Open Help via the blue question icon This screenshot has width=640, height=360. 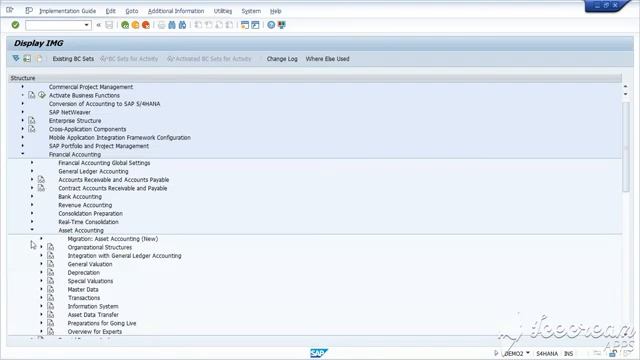(x=271, y=25)
